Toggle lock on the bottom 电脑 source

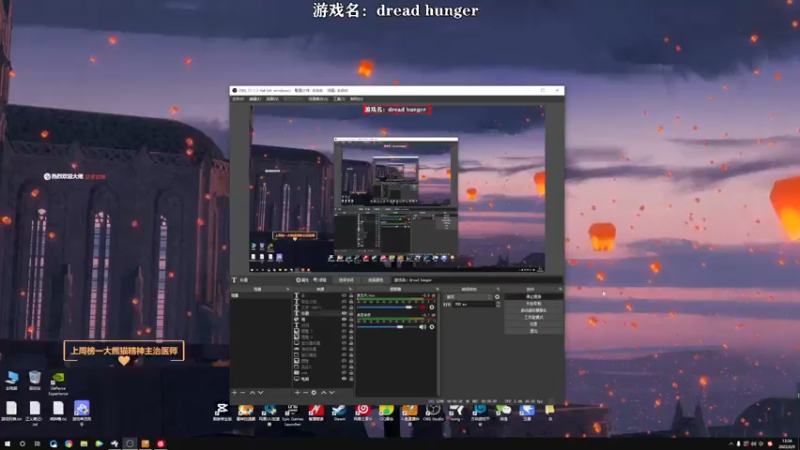[x=351, y=379]
